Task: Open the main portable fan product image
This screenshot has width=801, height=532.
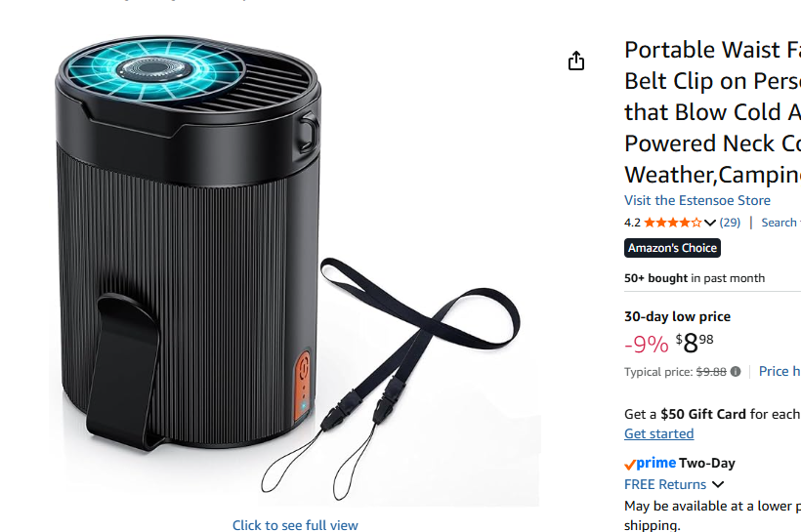Action: pyautogui.click(x=294, y=270)
